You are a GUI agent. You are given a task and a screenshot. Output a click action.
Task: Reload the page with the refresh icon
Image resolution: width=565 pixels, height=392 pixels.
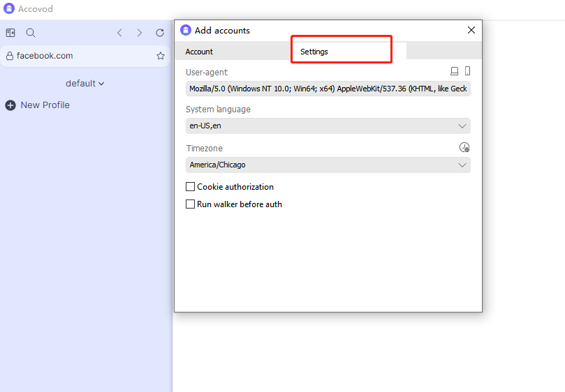(160, 33)
